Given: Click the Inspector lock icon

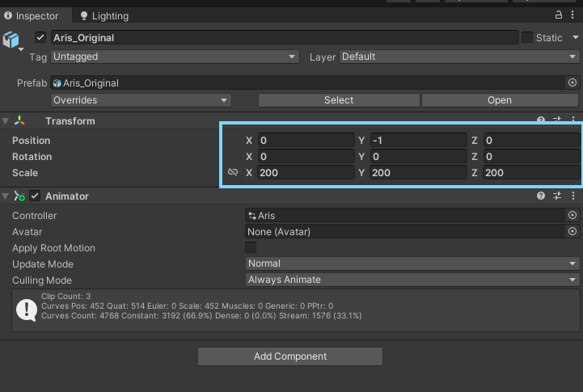Looking at the screenshot, I should click(x=559, y=15).
